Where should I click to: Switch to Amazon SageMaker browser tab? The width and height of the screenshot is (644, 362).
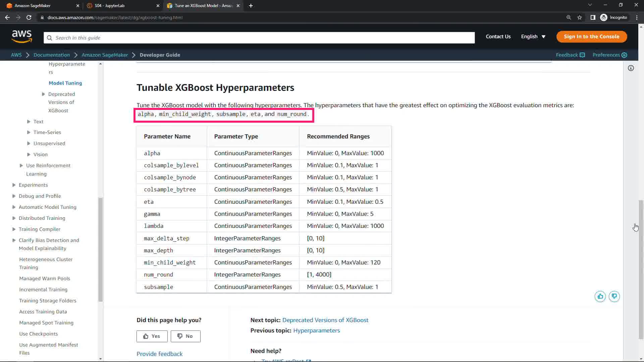33,6
